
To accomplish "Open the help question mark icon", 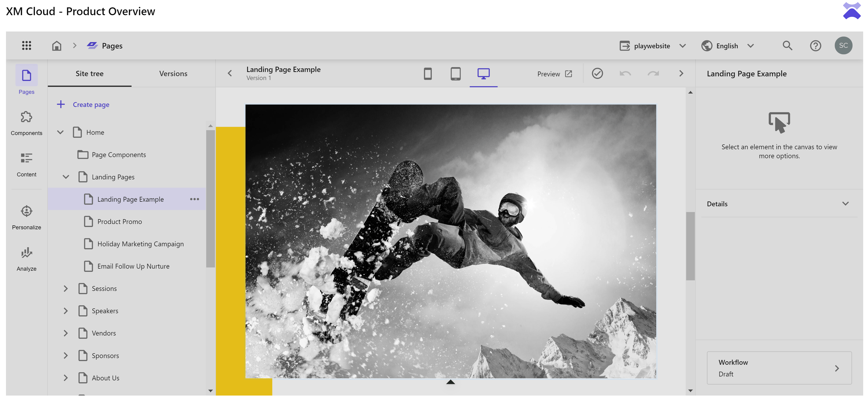I will tap(815, 46).
